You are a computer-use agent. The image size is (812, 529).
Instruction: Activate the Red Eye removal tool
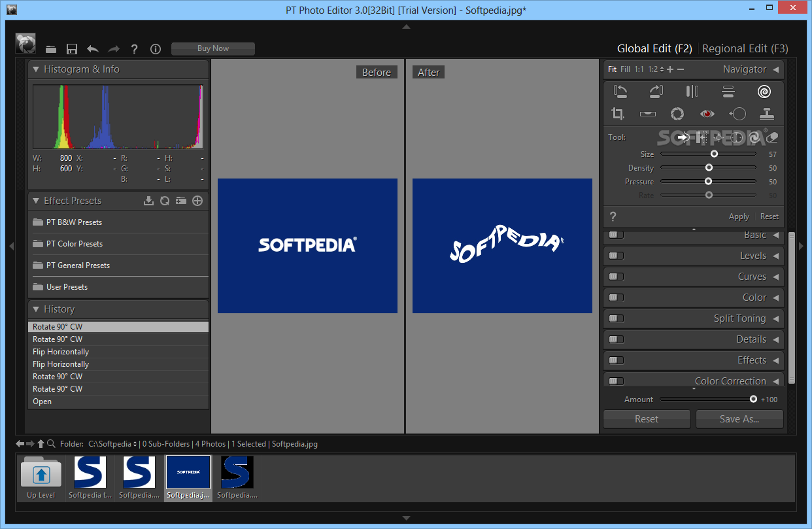tap(707, 114)
